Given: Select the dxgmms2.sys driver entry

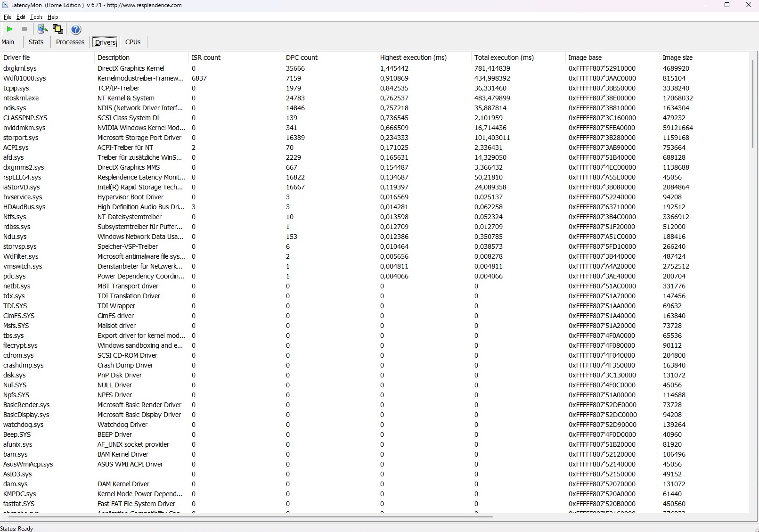Looking at the screenshot, I should [x=24, y=167].
